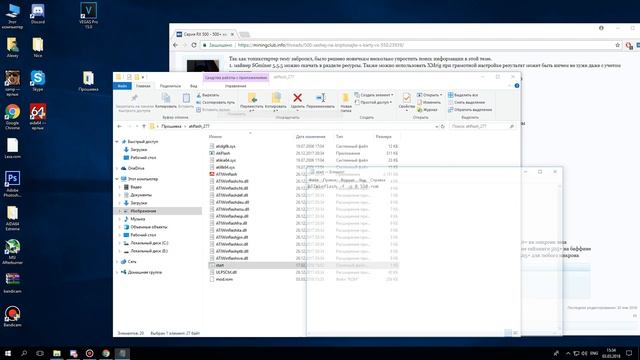Image resolution: width=640 pixels, height=360 pixels.
Task: Expand the Local Disk (C:) tree node
Action: point(120,243)
